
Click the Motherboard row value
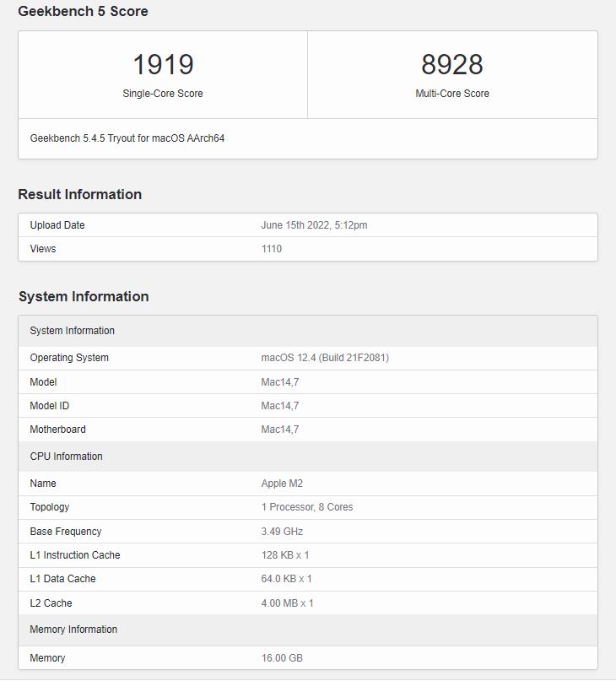click(280, 430)
